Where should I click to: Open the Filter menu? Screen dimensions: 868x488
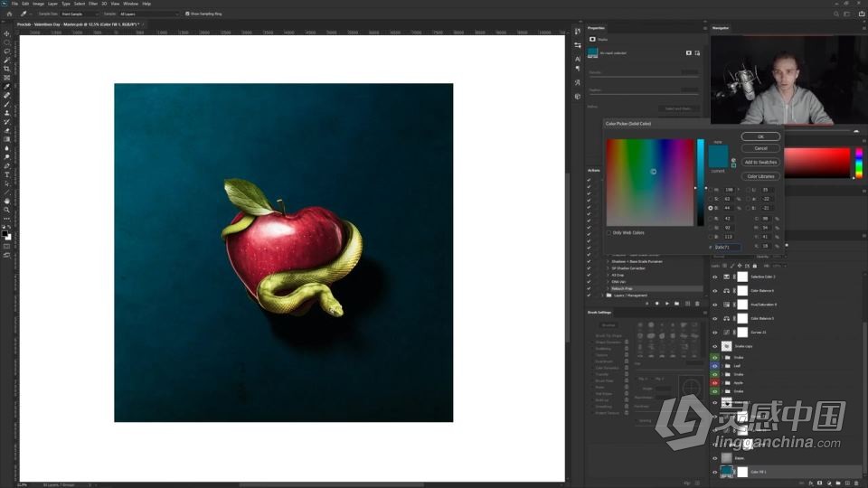click(93, 4)
